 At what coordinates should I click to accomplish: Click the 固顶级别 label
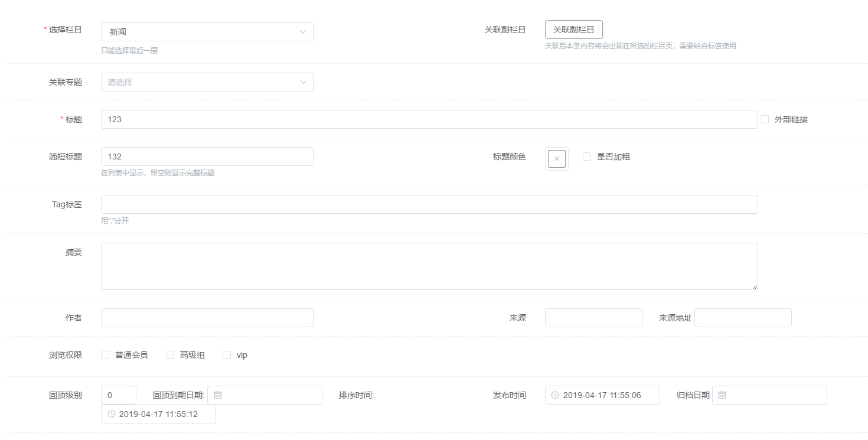coord(66,395)
